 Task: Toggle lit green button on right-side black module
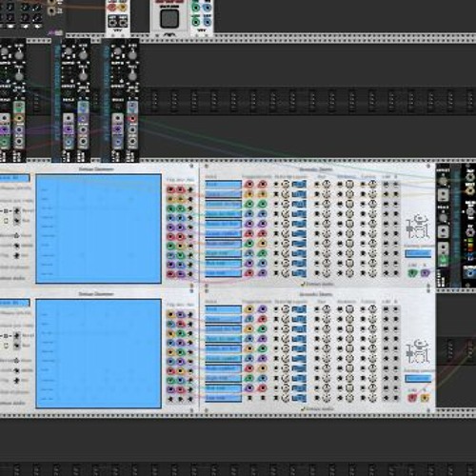pos(444,260)
